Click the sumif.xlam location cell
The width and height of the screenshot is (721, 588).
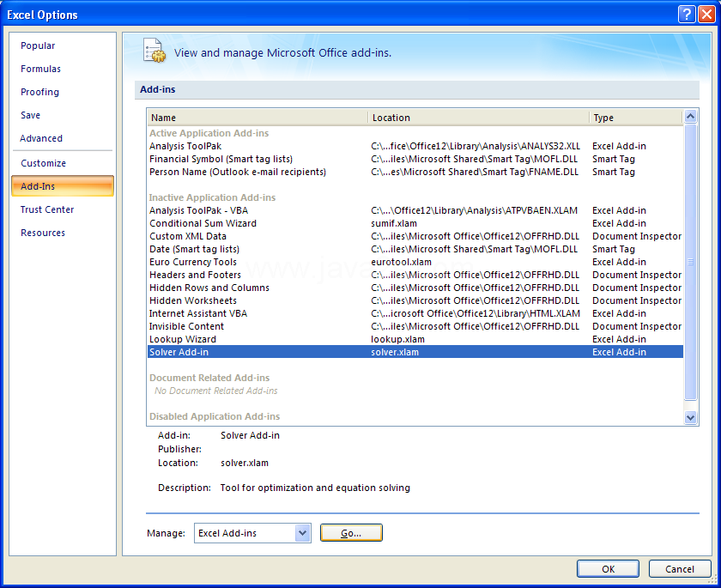pyautogui.click(x=394, y=223)
